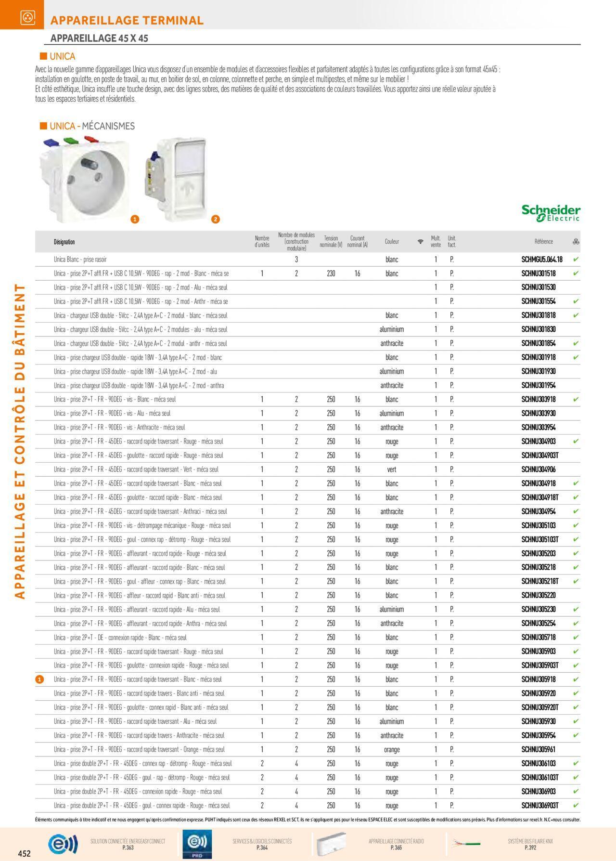Click green stock checkmark for SCHNU304903
Viewport: 616px width, 861px height.
(576, 441)
